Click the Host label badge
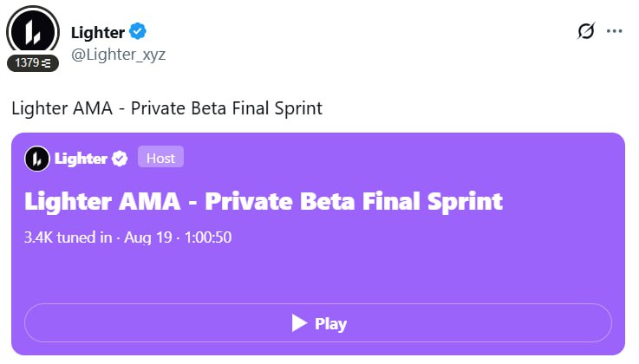The height and width of the screenshot is (364, 639). pos(160,157)
